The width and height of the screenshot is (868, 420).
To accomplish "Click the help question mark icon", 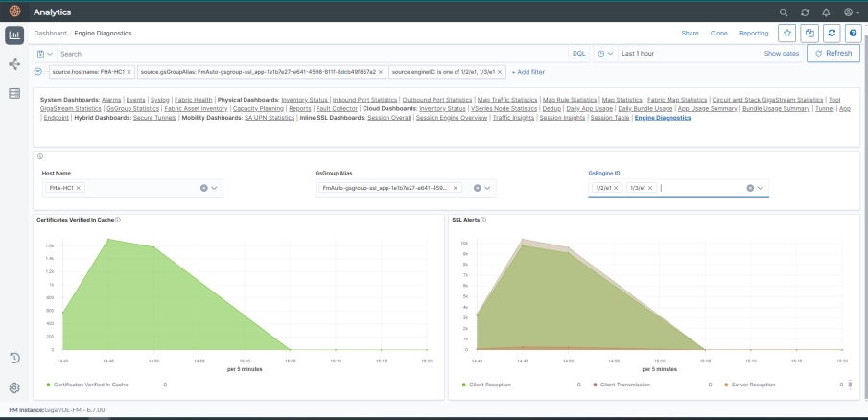I will coord(852,33).
